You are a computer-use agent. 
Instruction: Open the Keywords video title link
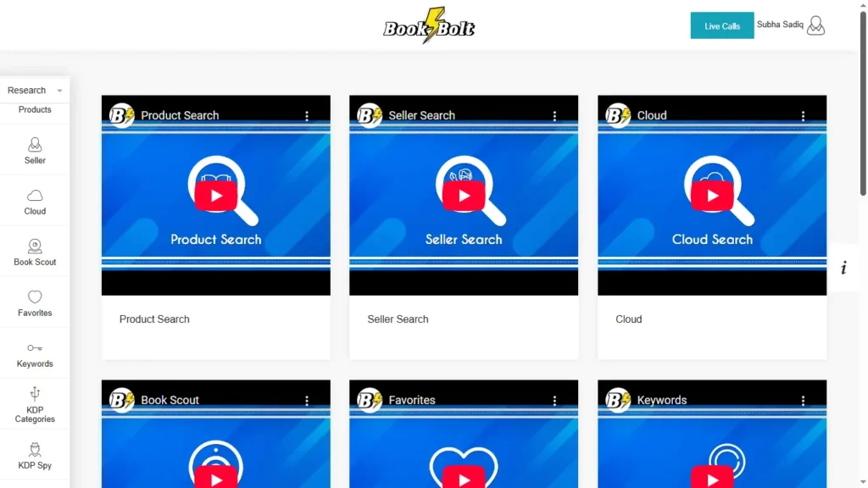(662, 400)
